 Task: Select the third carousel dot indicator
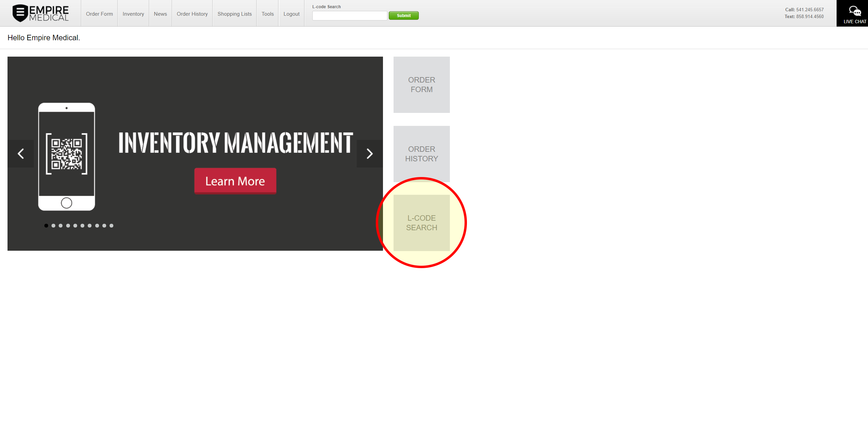60,225
